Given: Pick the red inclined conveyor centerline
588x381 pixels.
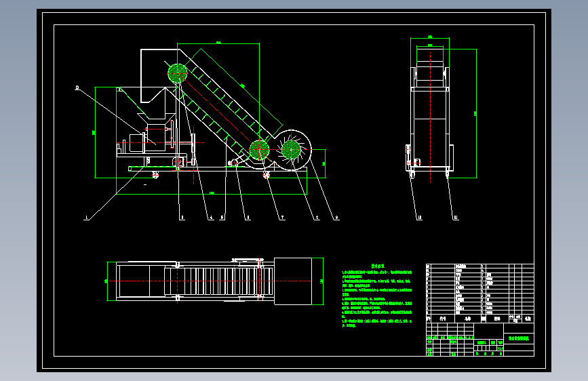Looking at the screenshot, I should tap(218, 111).
